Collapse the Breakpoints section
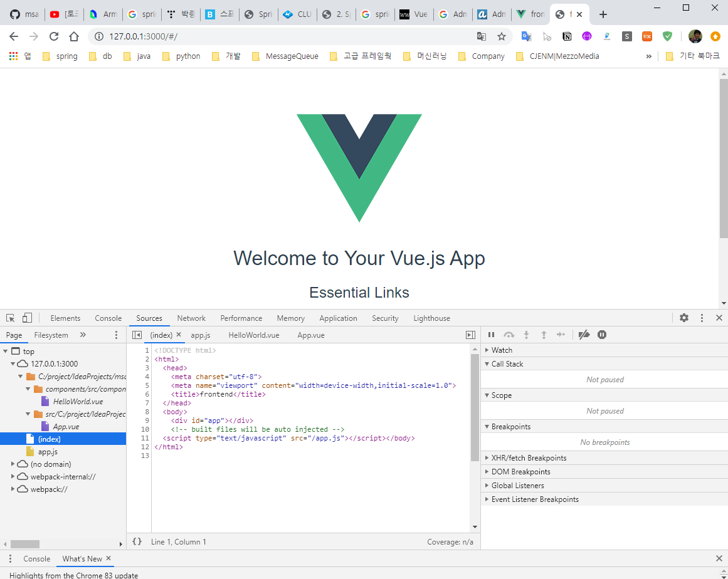The height and width of the screenshot is (579, 728). (x=604, y=426)
